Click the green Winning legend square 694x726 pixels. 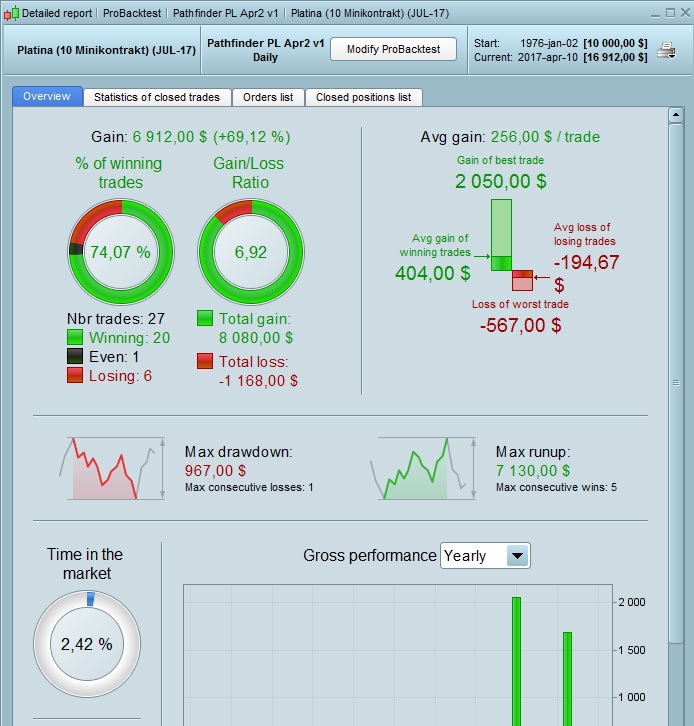75,337
